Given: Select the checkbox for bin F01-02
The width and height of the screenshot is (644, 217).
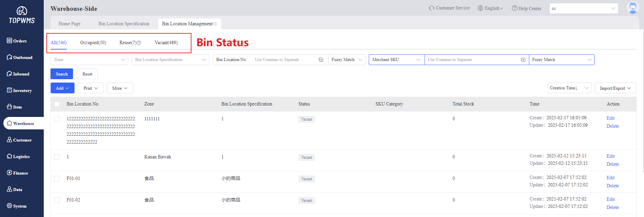Looking at the screenshot, I should (x=57, y=200).
